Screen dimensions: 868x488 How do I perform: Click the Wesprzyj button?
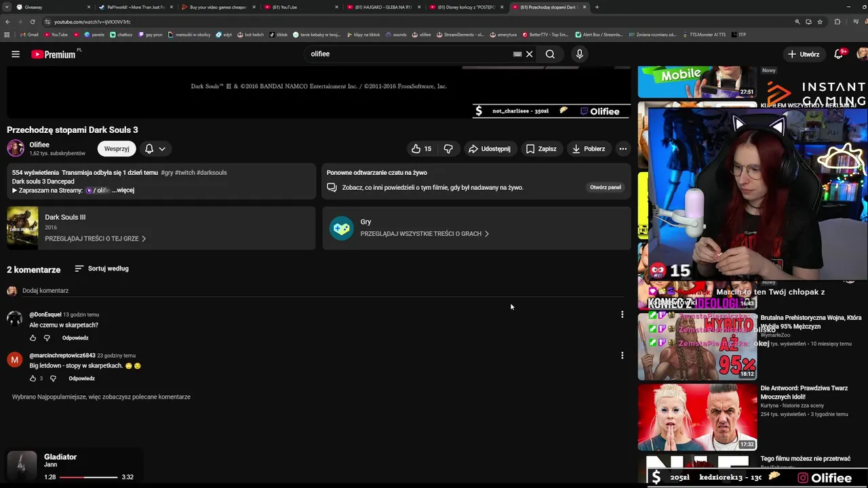tap(117, 148)
